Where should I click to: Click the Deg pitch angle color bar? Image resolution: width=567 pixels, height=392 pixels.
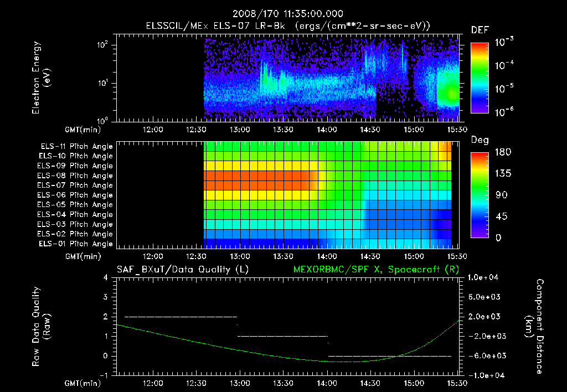(480, 195)
